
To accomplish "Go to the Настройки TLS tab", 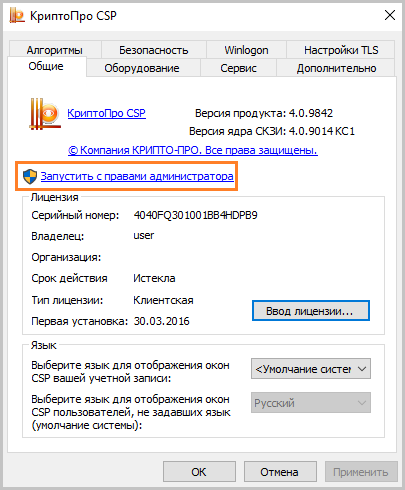I will (341, 50).
